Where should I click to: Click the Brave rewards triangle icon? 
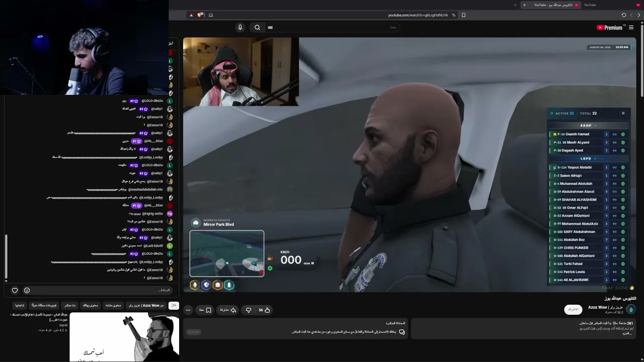(x=191, y=15)
